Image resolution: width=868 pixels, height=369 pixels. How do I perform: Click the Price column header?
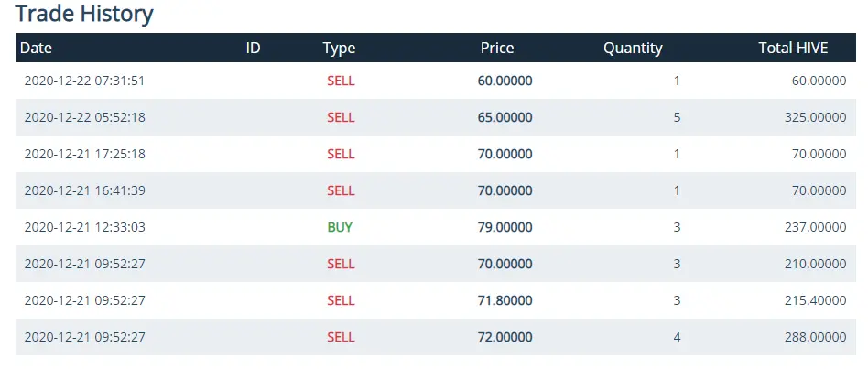[x=497, y=49]
